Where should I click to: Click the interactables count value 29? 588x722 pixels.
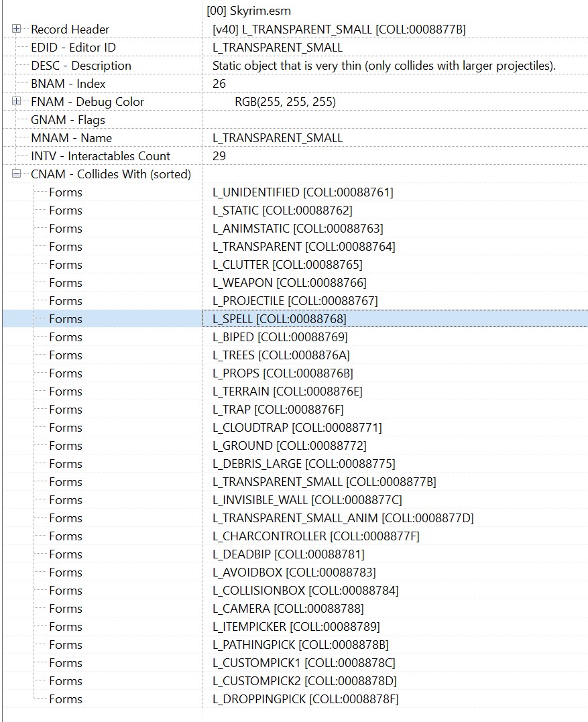point(219,156)
